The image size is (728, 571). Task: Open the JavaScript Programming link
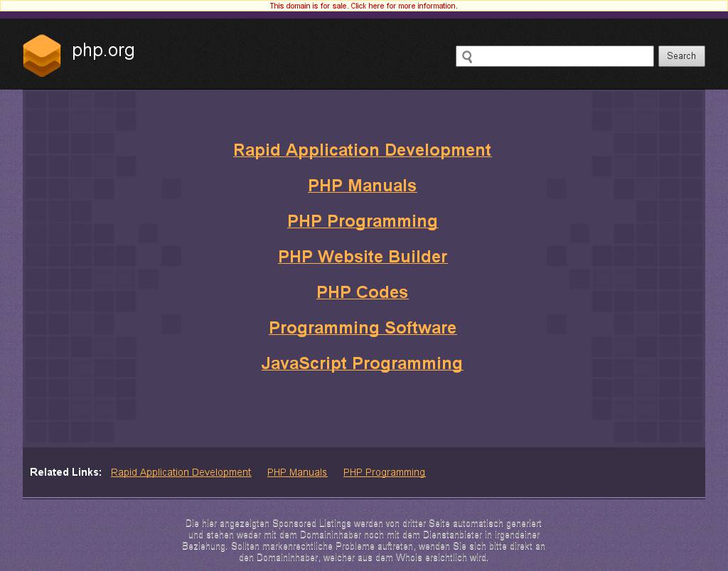click(x=362, y=363)
